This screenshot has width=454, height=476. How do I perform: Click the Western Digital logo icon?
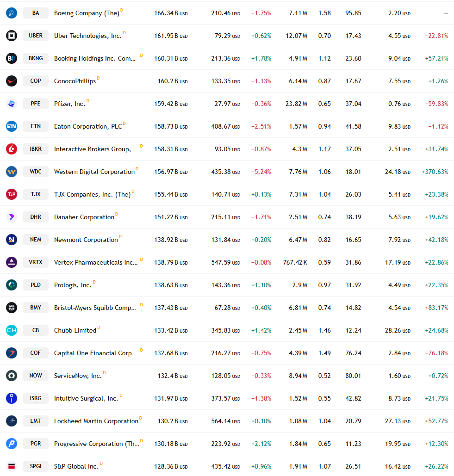click(x=12, y=172)
